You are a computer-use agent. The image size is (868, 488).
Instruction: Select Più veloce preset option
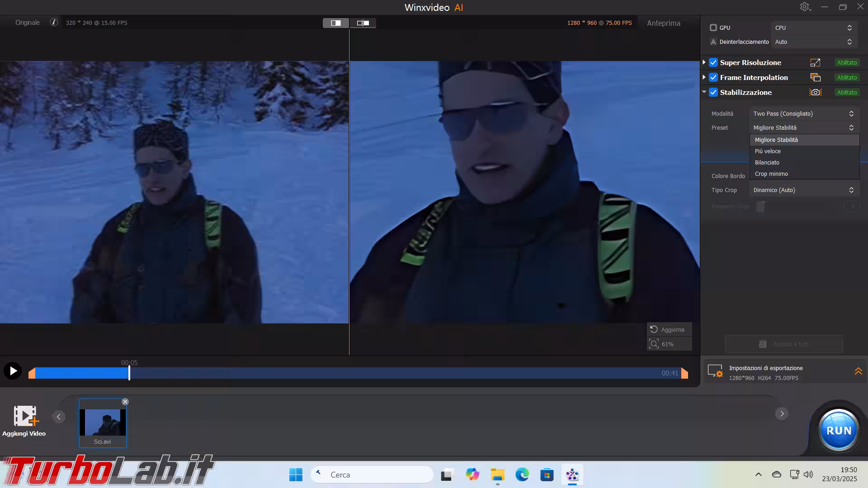768,151
